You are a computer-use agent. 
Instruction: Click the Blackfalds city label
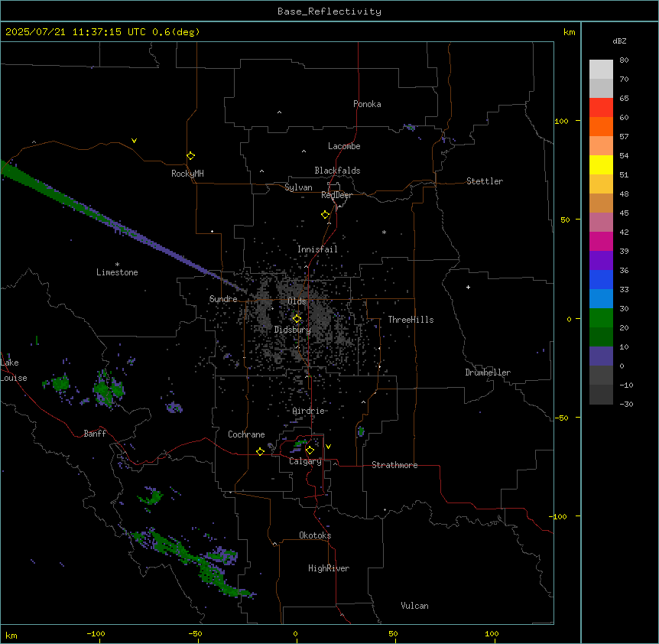[x=337, y=171]
